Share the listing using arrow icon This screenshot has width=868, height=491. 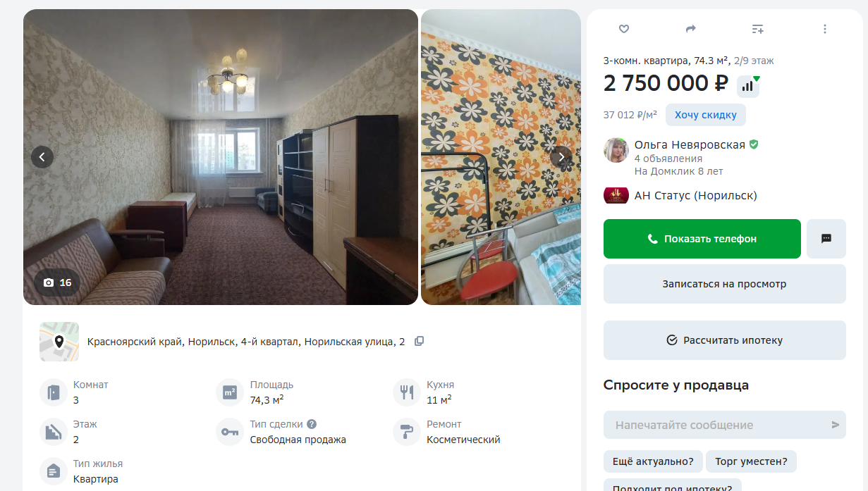coord(690,29)
